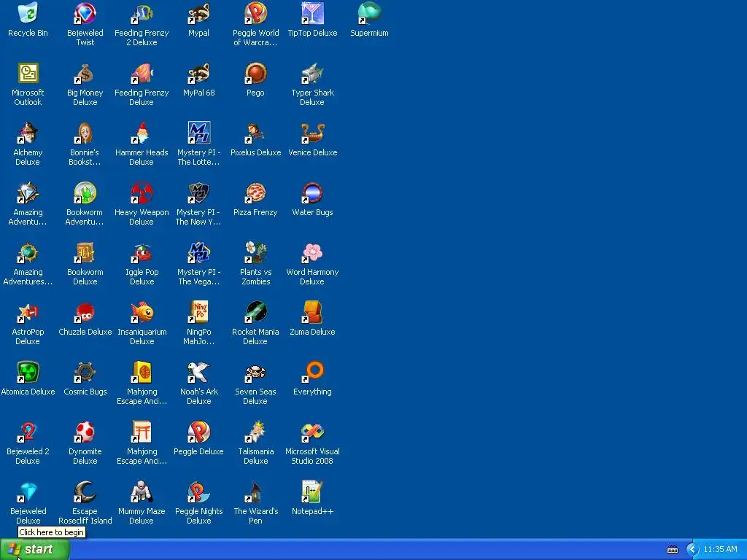
Task: Select the Alchemy Deluxe wizard icon
Action: pos(28,133)
